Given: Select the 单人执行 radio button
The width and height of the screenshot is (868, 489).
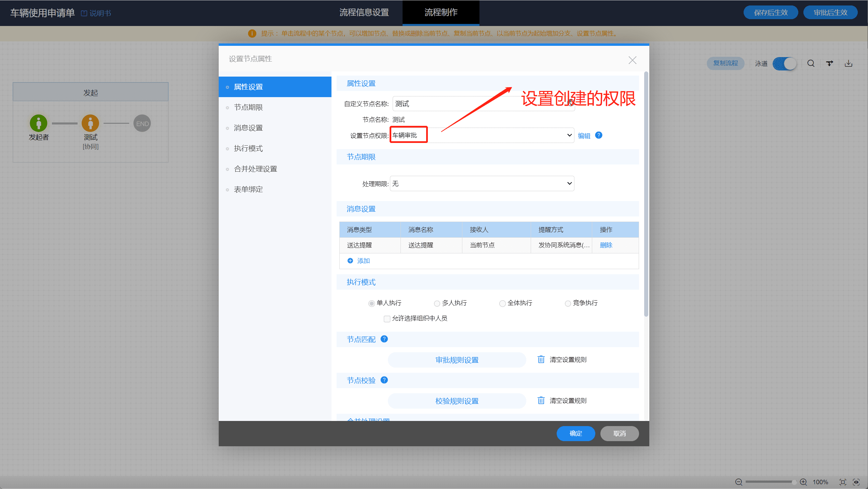Looking at the screenshot, I should [x=371, y=303].
